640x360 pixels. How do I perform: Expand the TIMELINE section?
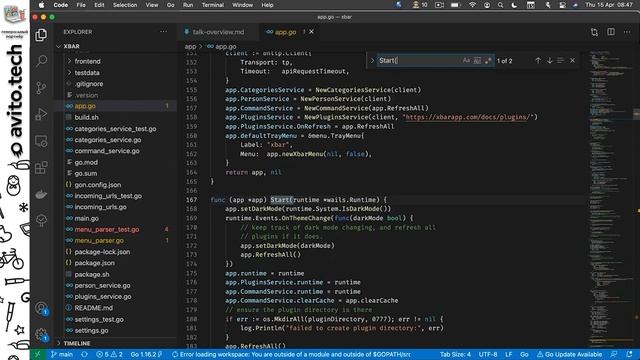(x=77, y=343)
